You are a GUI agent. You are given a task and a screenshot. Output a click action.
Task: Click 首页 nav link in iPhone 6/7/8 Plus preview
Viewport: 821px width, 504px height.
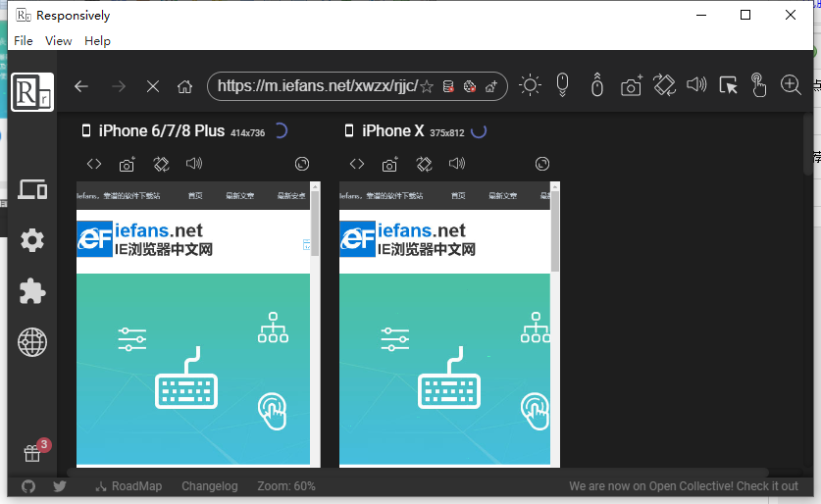195,196
